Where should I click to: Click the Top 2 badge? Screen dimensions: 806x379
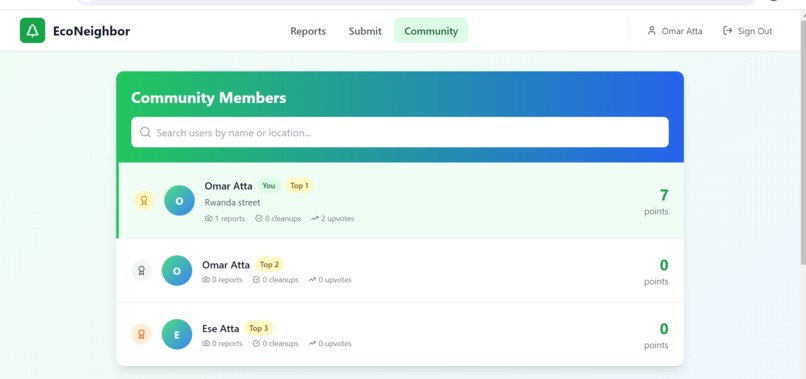point(269,265)
